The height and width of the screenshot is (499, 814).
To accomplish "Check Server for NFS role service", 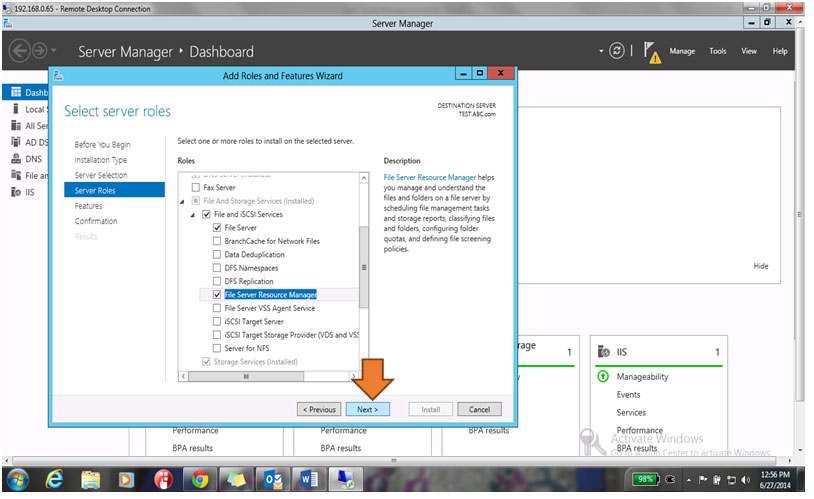I will pyautogui.click(x=217, y=348).
